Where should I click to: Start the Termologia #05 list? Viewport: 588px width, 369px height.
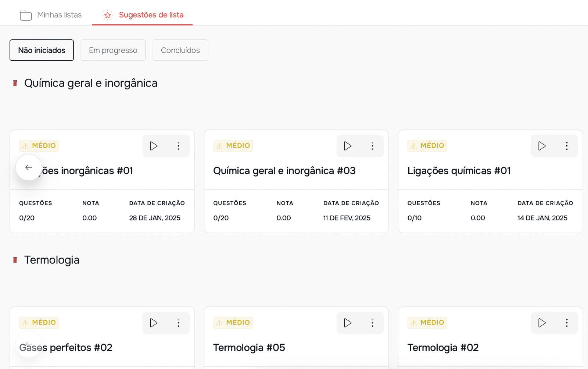pos(348,323)
